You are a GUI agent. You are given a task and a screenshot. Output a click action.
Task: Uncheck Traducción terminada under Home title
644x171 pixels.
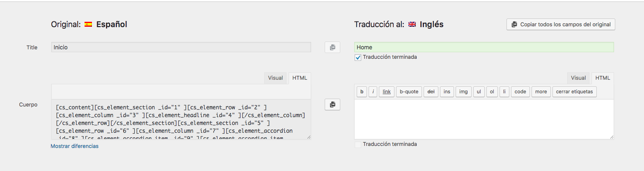pyautogui.click(x=358, y=58)
